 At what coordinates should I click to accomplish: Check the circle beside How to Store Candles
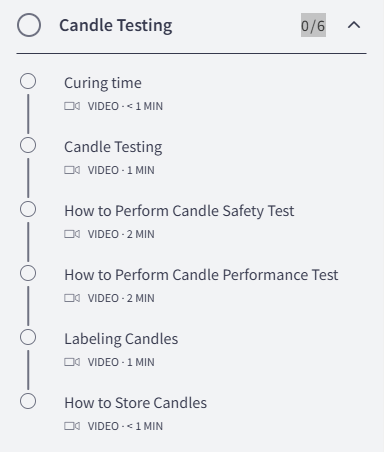coord(28,401)
